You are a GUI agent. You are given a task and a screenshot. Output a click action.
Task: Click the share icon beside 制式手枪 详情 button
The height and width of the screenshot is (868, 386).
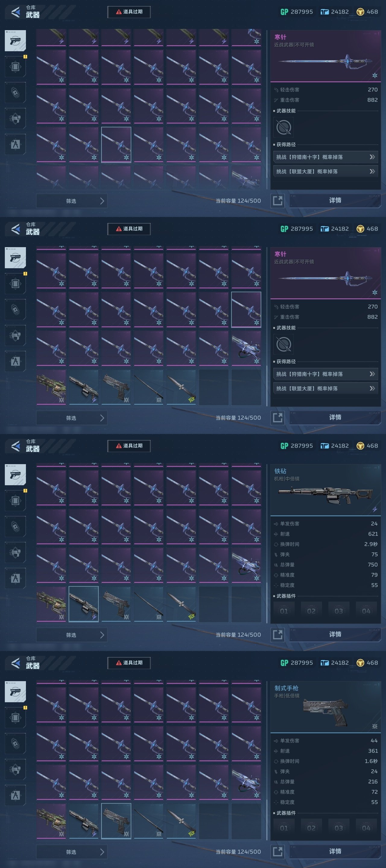click(x=277, y=851)
